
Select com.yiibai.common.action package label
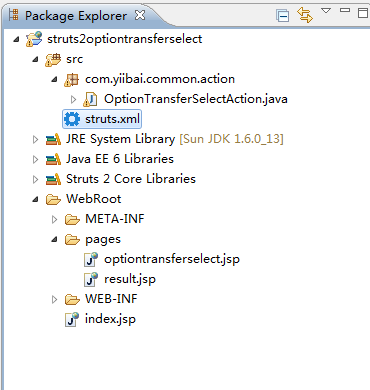(160, 79)
